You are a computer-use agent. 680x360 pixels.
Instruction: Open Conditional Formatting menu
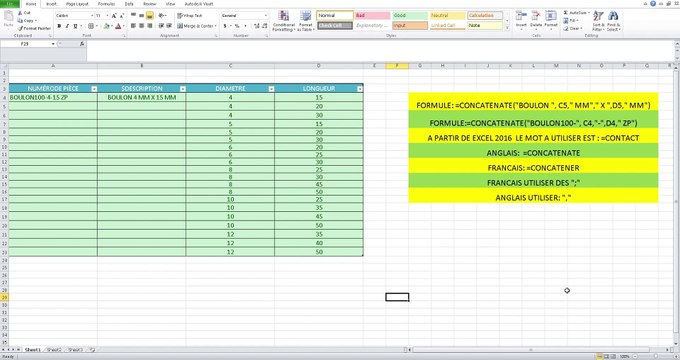[x=284, y=21]
